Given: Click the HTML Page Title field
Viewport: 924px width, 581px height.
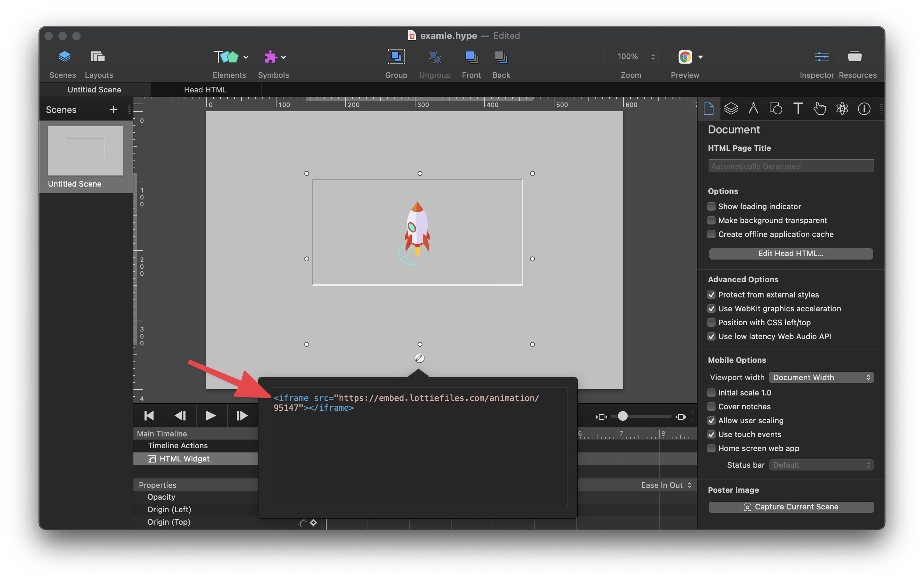Looking at the screenshot, I should (791, 166).
